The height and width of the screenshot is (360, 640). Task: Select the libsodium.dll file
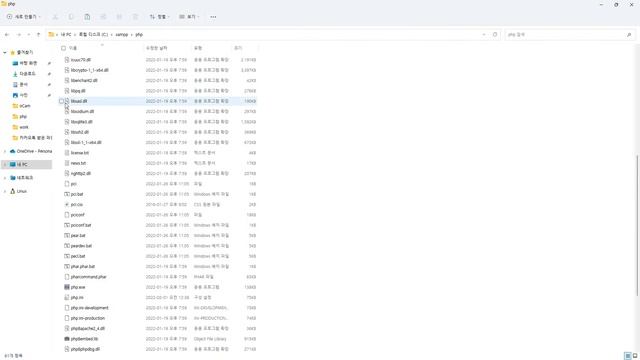tap(82, 111)
